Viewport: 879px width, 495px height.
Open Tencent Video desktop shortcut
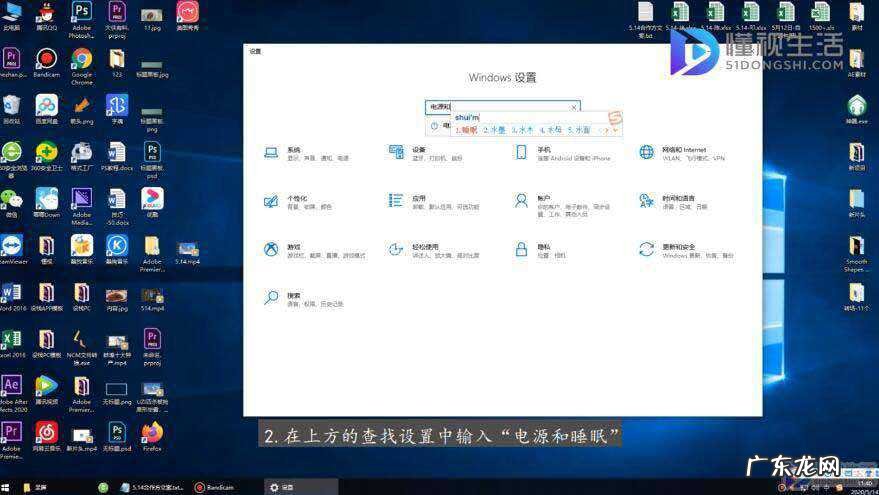point(46,390)
